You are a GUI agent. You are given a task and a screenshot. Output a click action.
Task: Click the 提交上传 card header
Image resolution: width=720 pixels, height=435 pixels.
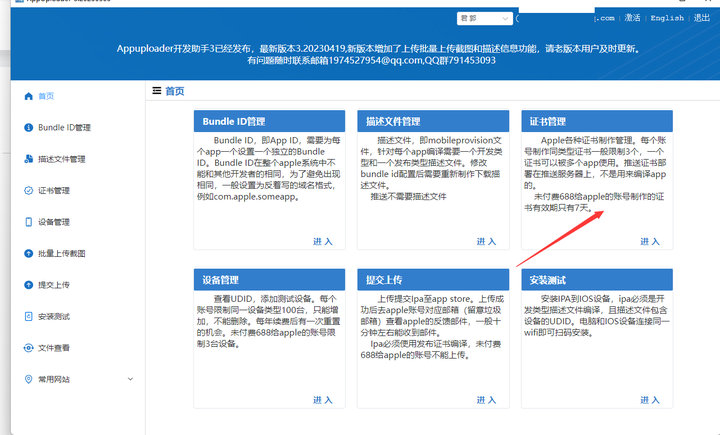tap(433, 280)
